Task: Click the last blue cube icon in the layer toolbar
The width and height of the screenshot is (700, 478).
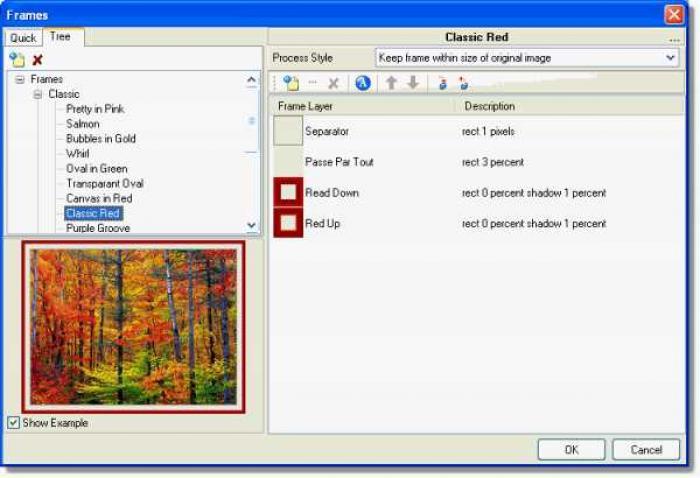Action: tap(463, 83)
